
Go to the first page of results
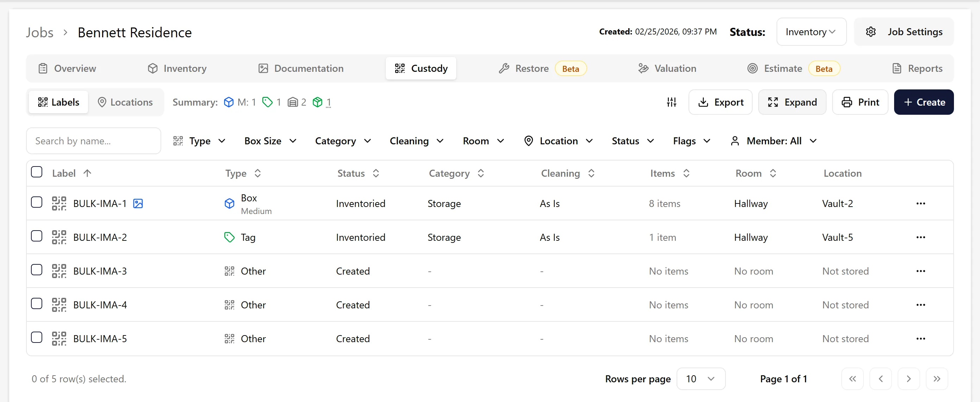853,379
